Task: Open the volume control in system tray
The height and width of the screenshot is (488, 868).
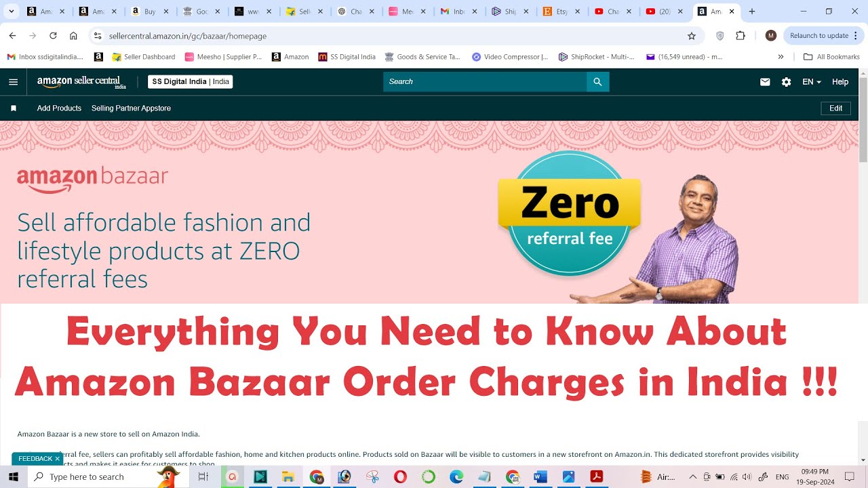Action: (748, 477)
